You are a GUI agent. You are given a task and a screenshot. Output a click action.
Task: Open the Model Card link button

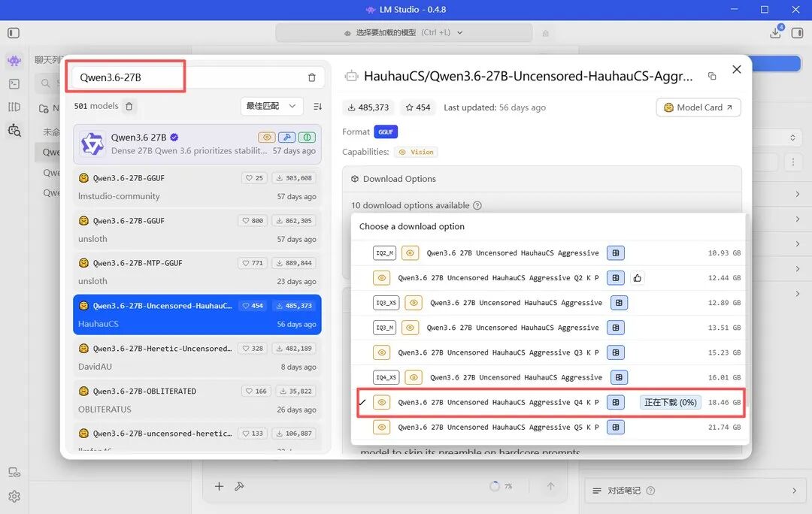pyautogui.click(x=698, y=107)
